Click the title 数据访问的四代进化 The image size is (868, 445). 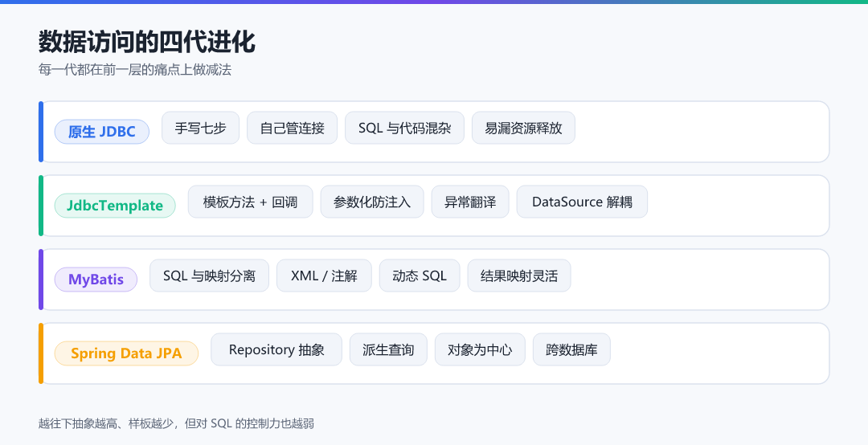point(147,42)
